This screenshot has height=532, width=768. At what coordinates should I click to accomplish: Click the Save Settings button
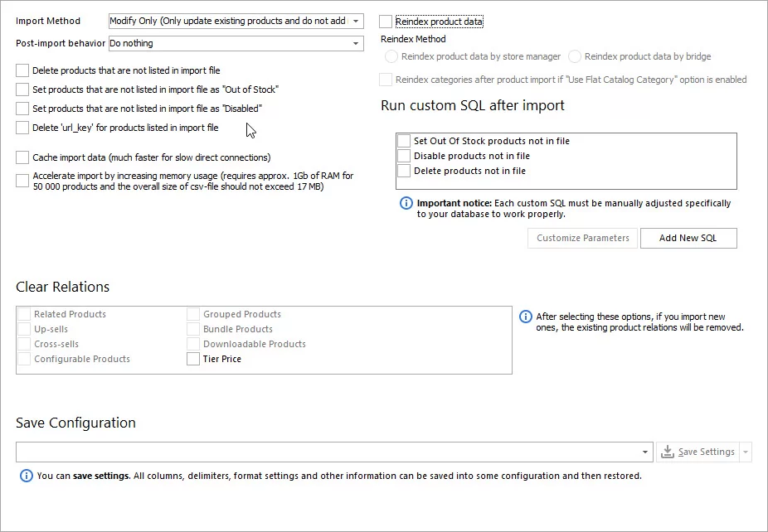pyautogui.click(x=698, y=452)
